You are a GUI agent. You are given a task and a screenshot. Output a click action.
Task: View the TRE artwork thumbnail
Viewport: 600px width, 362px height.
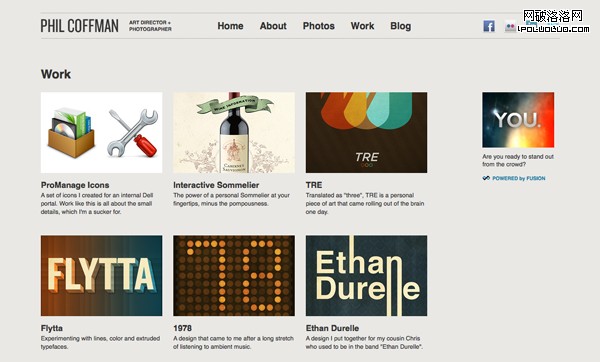tap(366, 132)
